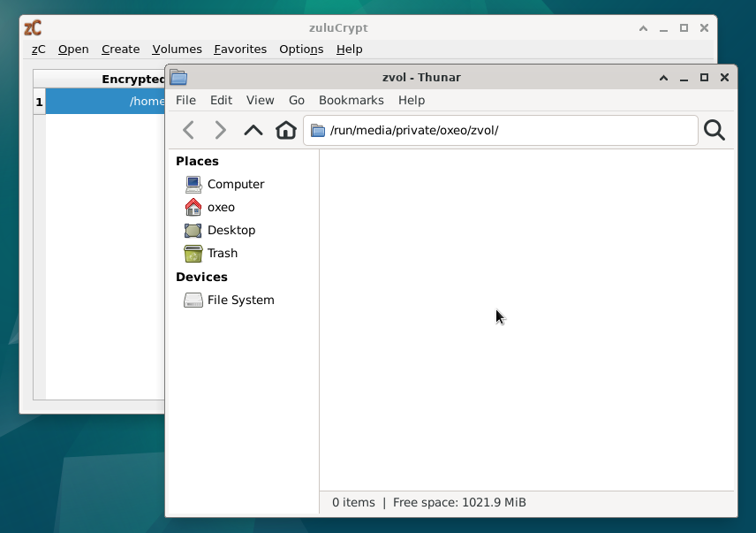Maximize the zuluCrypt window
The image size is (756, 533).
[x=684, y=28]
